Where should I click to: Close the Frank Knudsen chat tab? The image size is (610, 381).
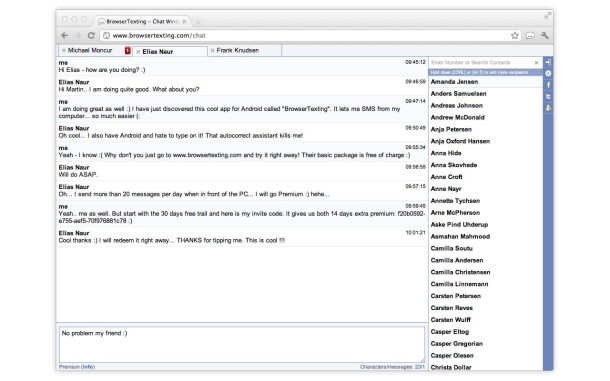click(212, 51)
